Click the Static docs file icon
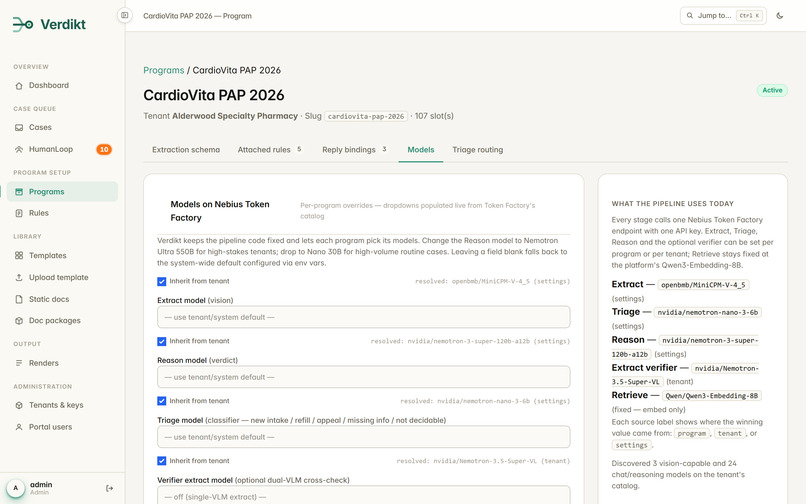The width and height of the screenshot is (806, 504). coord(19,299)
